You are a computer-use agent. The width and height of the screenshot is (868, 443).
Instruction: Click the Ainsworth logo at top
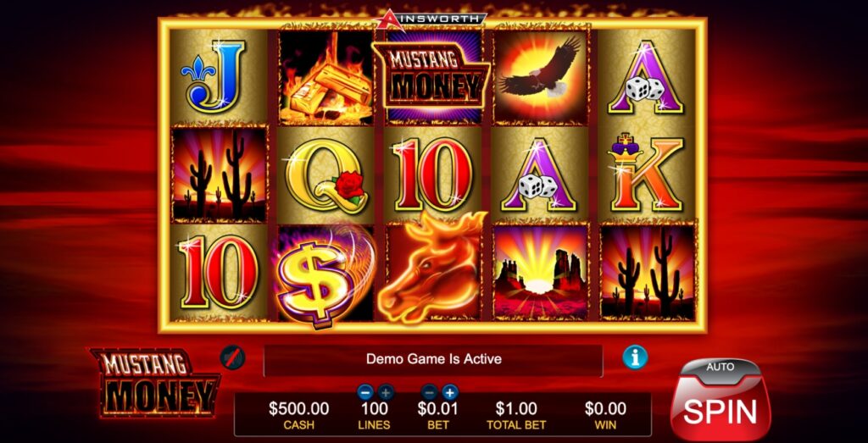[430, 19]
